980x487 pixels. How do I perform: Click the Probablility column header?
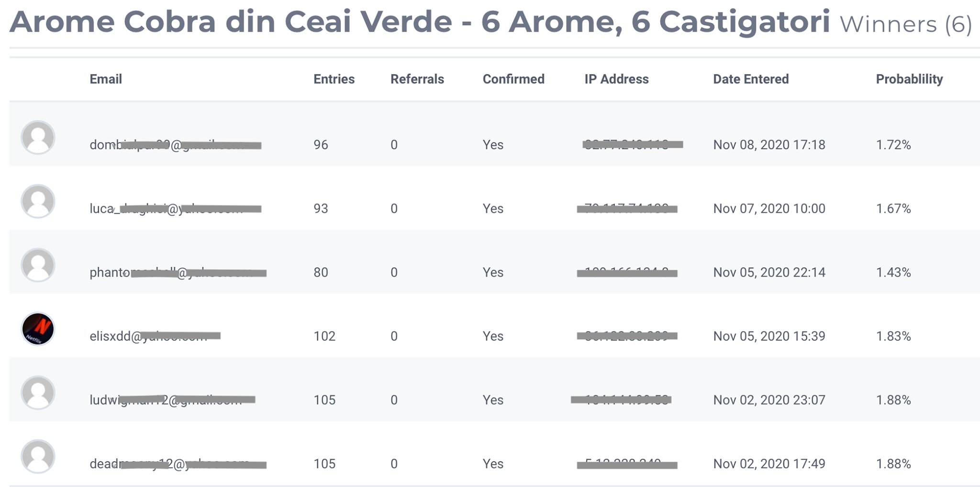[x=909, y=79]
